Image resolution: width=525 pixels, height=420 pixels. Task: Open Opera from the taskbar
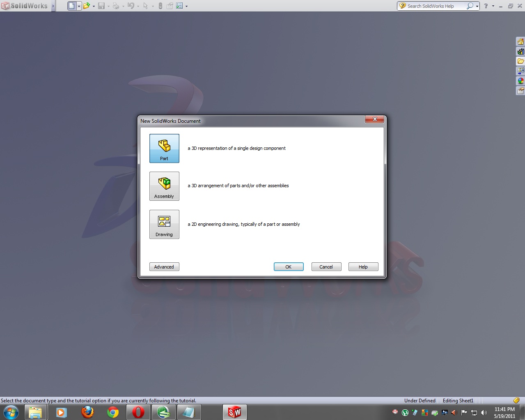coord(138,412)
